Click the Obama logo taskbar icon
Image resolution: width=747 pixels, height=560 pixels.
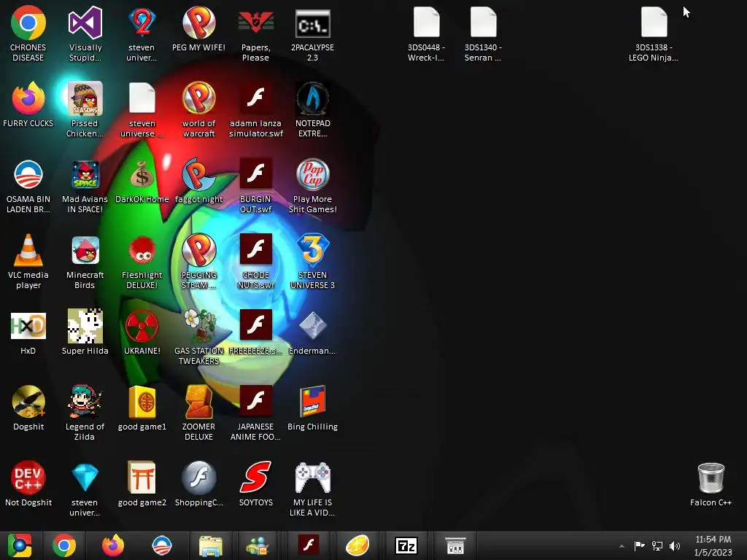(x=161, y=545)
